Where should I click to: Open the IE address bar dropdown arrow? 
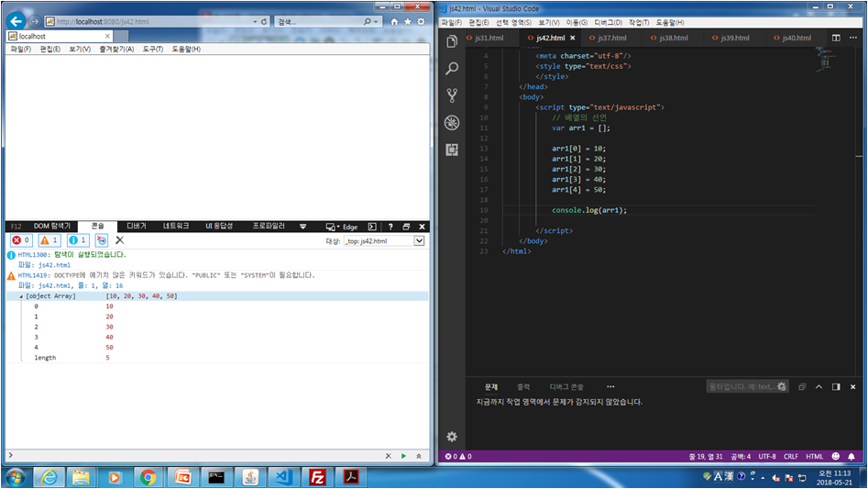[x=255, y=22]
